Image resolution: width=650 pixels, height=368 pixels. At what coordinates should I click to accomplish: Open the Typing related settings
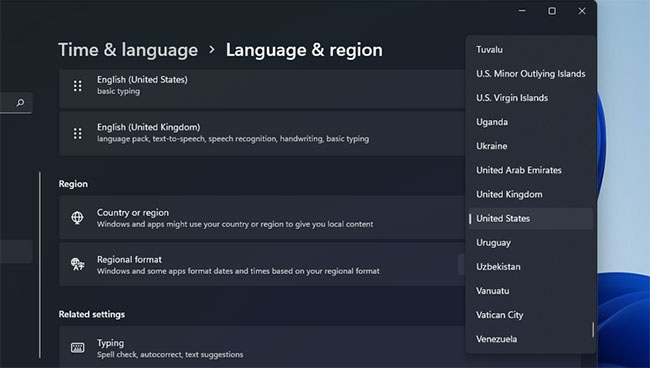pos(262,347)
